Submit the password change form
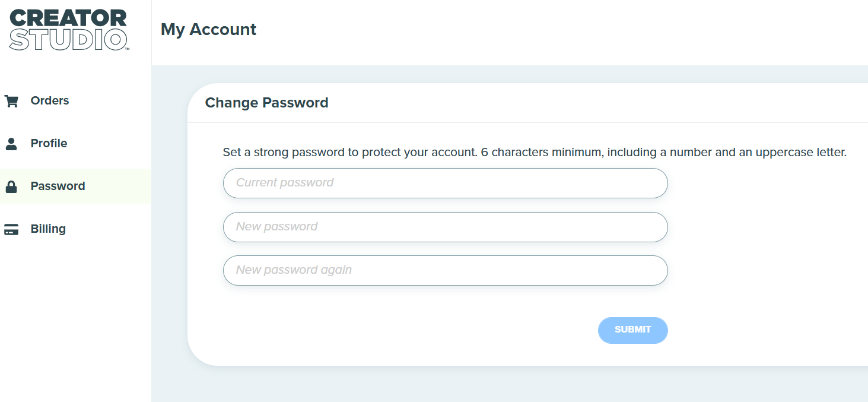868x402 pixels. [632, 330]
